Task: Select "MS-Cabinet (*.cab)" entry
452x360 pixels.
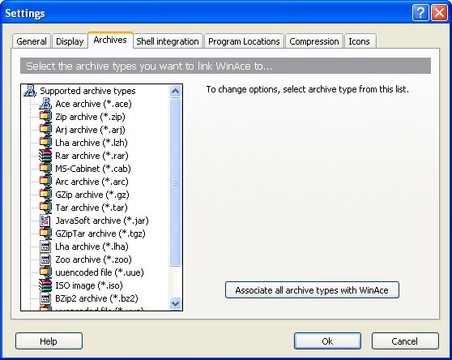Action: pyautogui.click(x=93, y=169)
